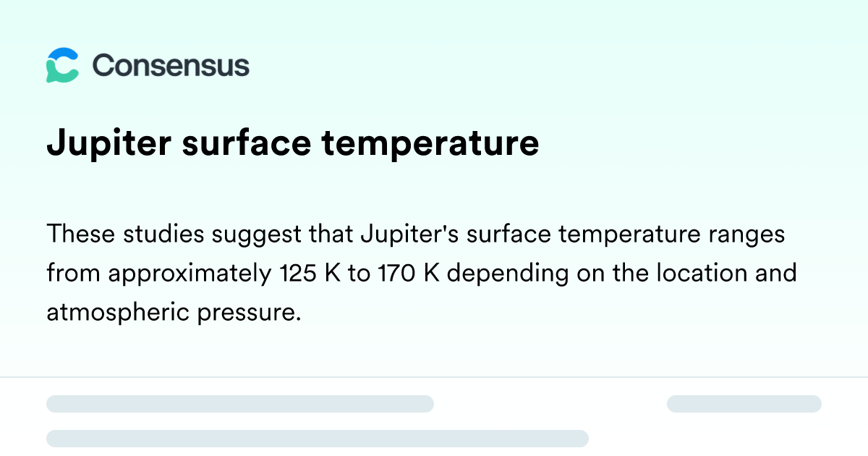The height and width of the screenshot is (456, 868).
Task: Click the longest gray placeholder bar at bottom
Action: click(318, 438)
